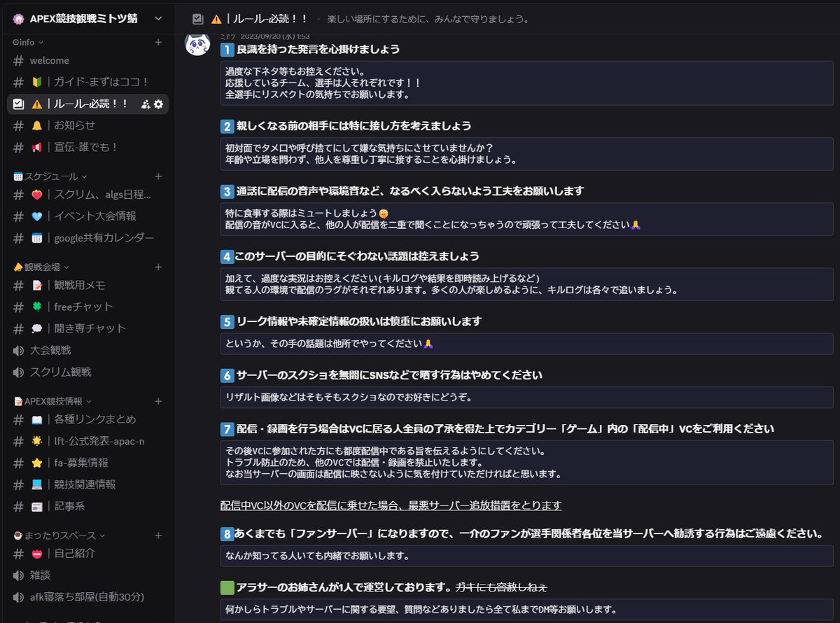Click rule 3 heading about 通話に配信の音声
The width and height of the screenshot is (840, 623).
[x=410, y=191]
